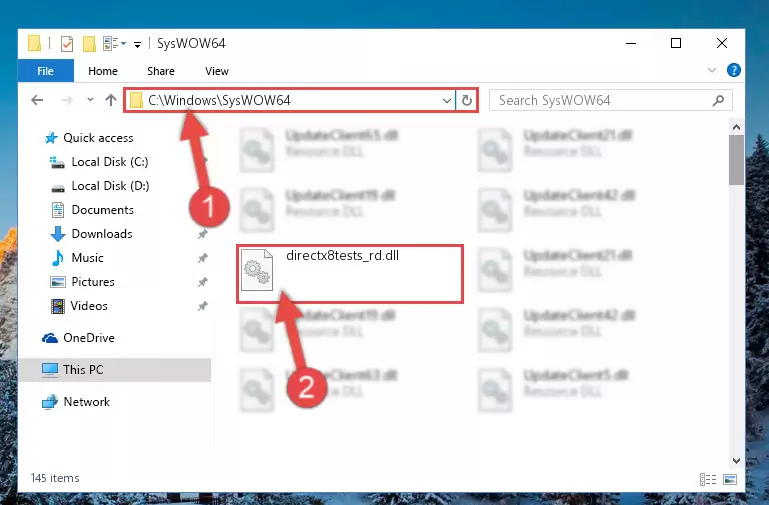
Task: Expand the address bar history dropdown
Action: (x=446, y=101)
